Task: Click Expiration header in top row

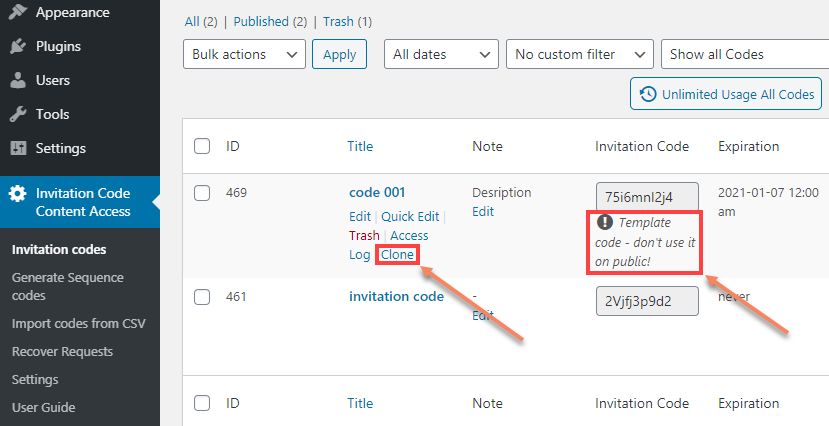Action: (x=749, y=146)
